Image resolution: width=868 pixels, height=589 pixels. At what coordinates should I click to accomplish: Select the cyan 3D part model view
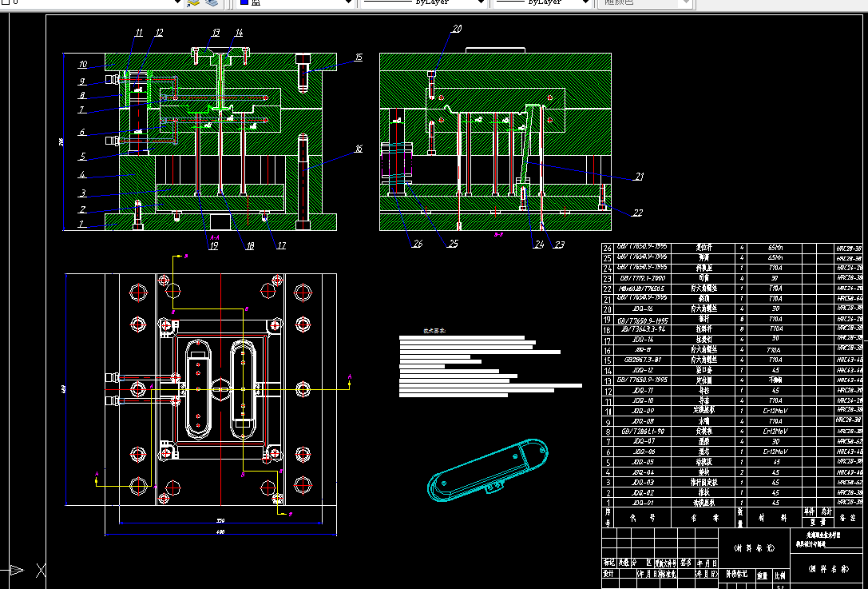pyautogui.click(x=488, y=469)
